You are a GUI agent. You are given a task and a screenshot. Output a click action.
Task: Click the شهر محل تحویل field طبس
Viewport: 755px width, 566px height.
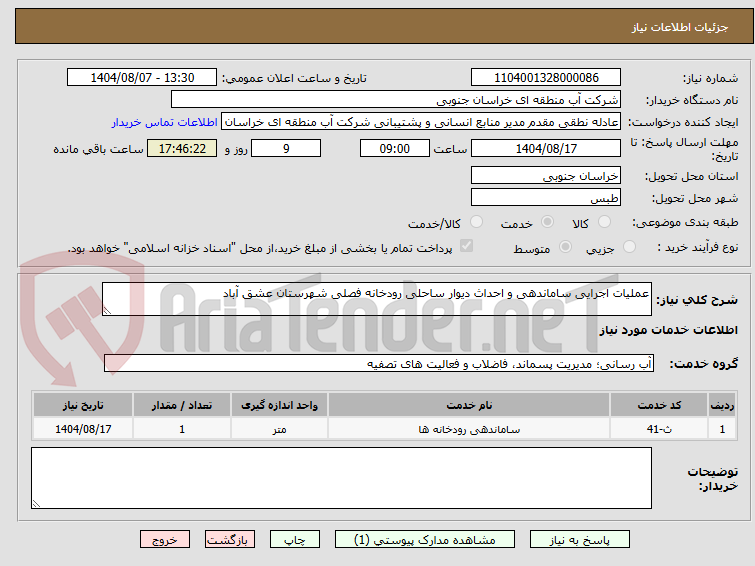tap(546, 197)
